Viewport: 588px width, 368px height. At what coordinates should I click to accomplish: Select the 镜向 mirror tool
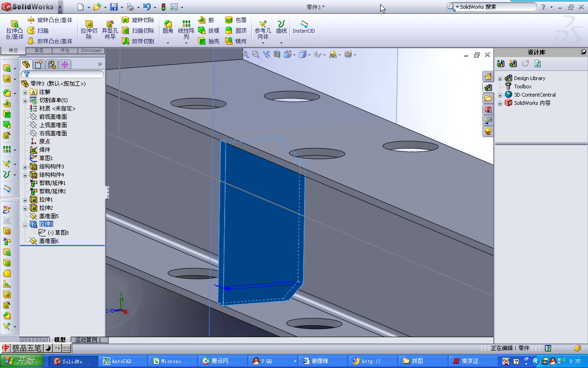pos(236,41)
